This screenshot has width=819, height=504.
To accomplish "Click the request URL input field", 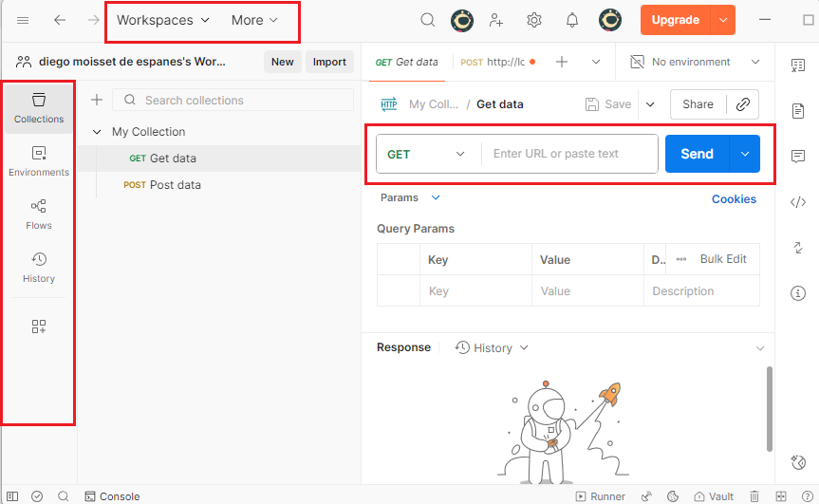I will [569, 154].
